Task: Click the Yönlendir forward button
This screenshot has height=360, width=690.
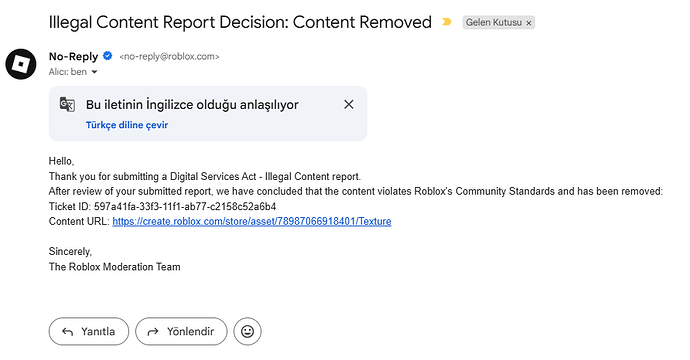Action: click(x=181, y=331)
